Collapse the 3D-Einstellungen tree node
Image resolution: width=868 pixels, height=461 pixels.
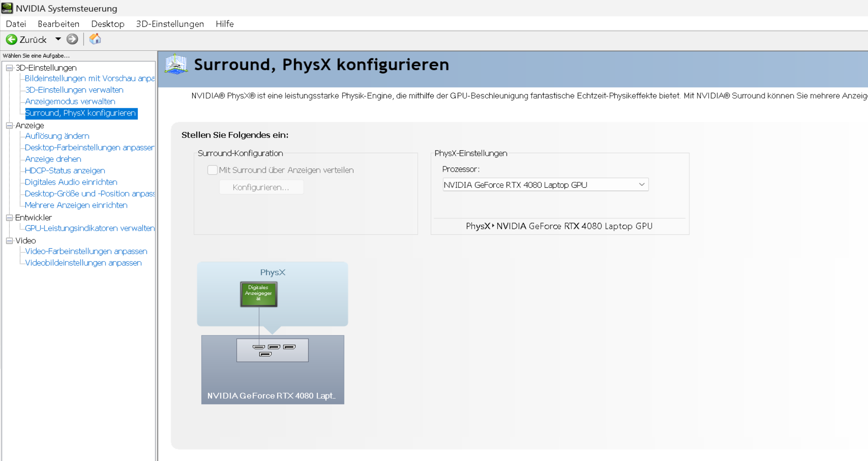pos(9,68)
